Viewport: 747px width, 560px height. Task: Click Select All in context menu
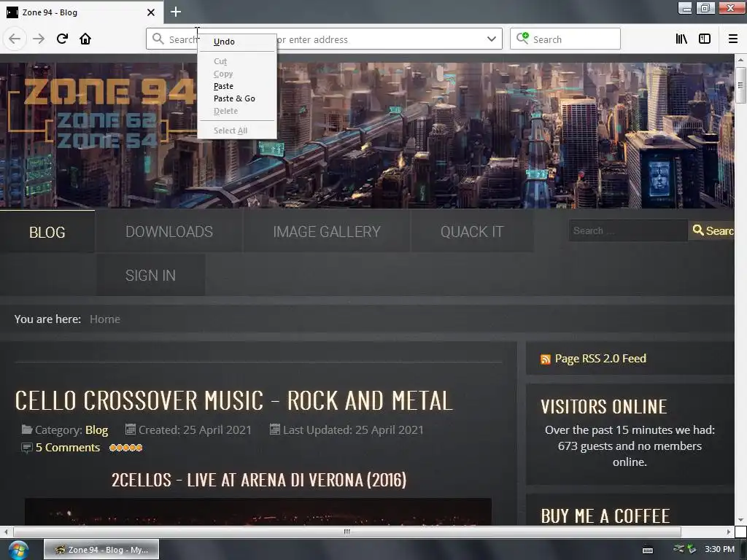click(x=237, y=131)
